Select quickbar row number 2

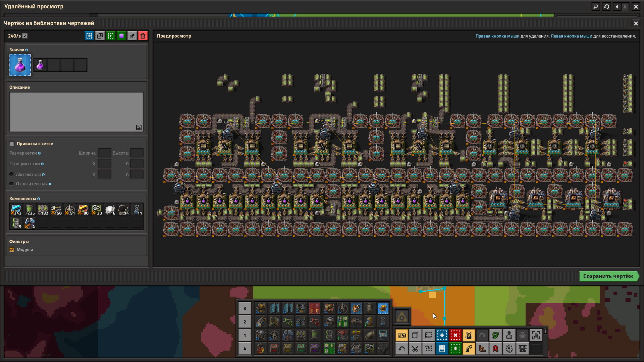pos(245,322)
